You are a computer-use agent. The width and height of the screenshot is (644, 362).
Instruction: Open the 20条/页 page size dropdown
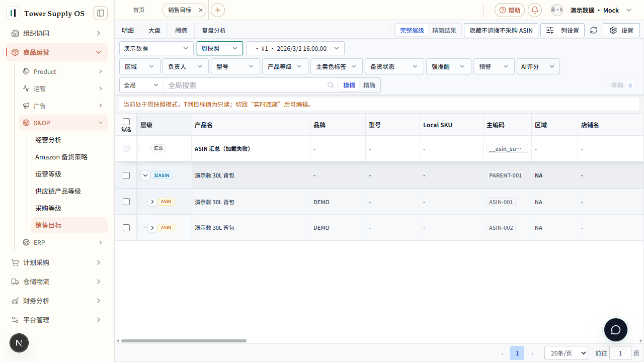pyautogui.click(x=566, y=353)
